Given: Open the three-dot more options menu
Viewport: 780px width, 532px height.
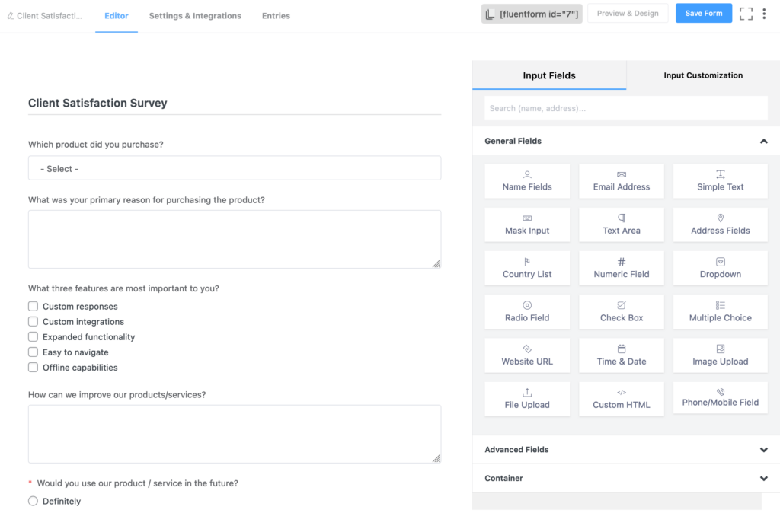Looking at the screenshot, I should [763, 14].
